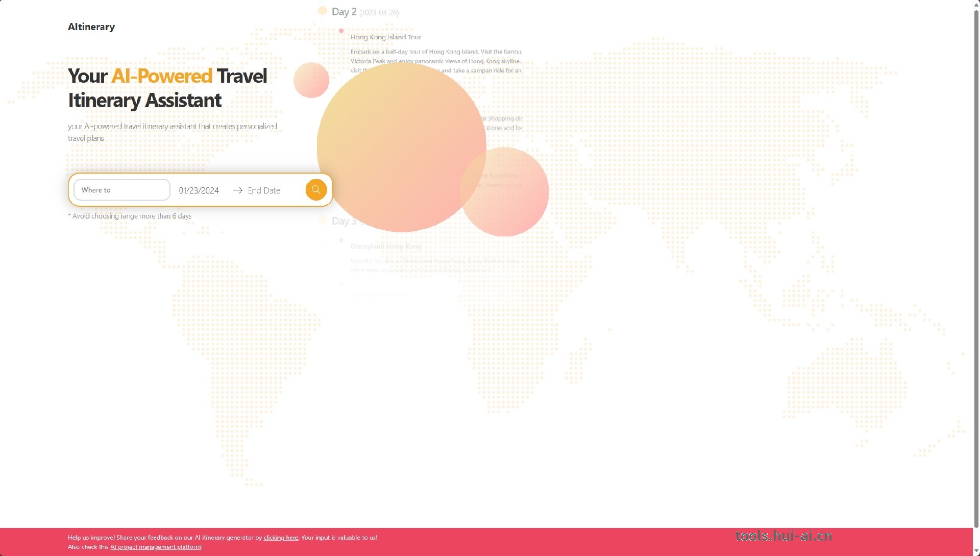Follow the 'clicking here' feedback link
The width and height of the screenshot is (980, 556).
click(281, 538)
